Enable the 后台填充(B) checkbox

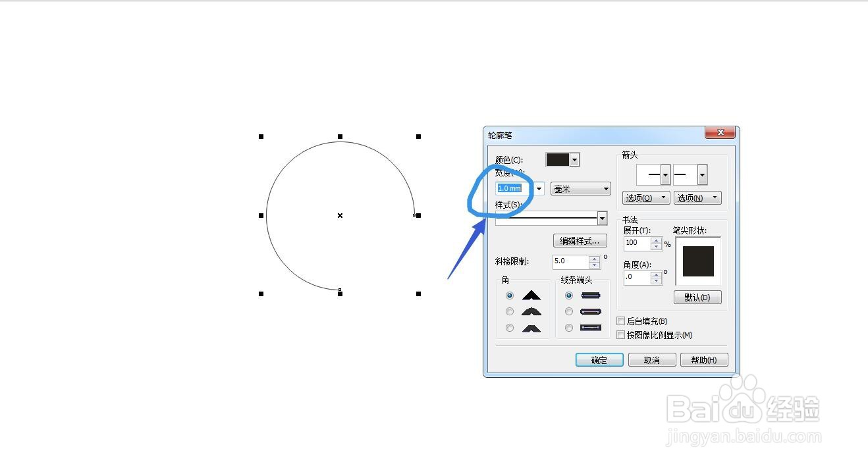click(621, 321)
